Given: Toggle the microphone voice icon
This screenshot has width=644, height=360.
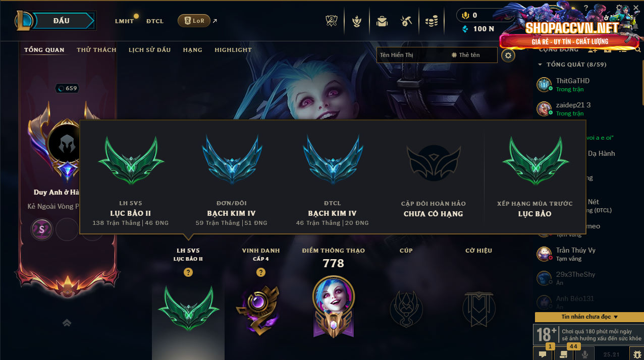Looking at the screenshot, I should 585,354.
